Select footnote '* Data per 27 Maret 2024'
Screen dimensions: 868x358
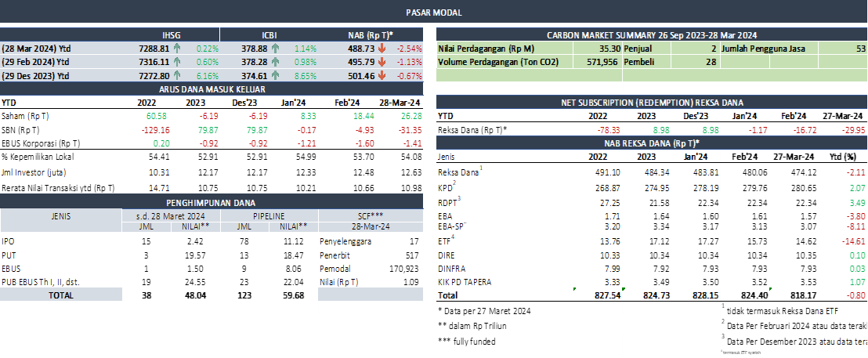[484, 311]
